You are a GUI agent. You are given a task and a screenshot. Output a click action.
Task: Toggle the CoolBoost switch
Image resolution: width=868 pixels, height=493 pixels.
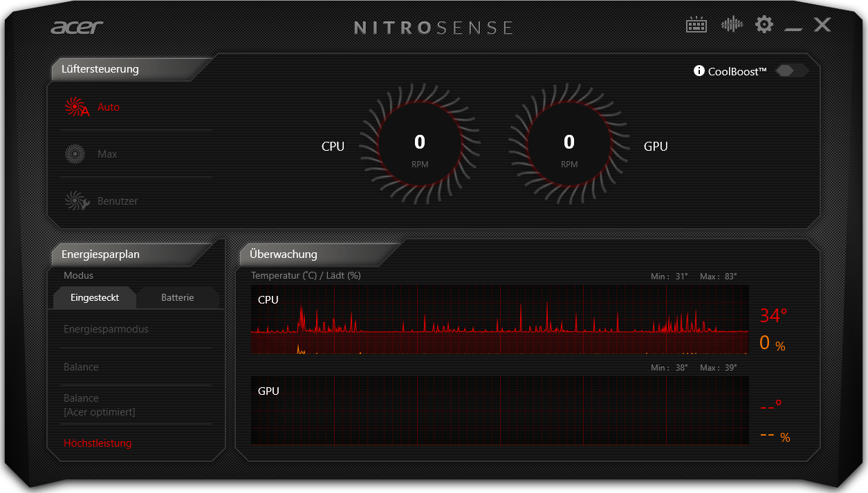coord(792,71)
